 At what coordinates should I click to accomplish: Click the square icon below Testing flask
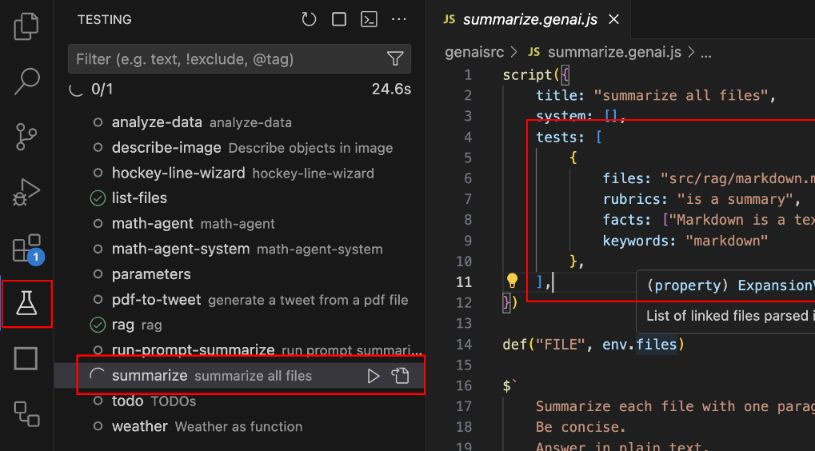point(25,359)
